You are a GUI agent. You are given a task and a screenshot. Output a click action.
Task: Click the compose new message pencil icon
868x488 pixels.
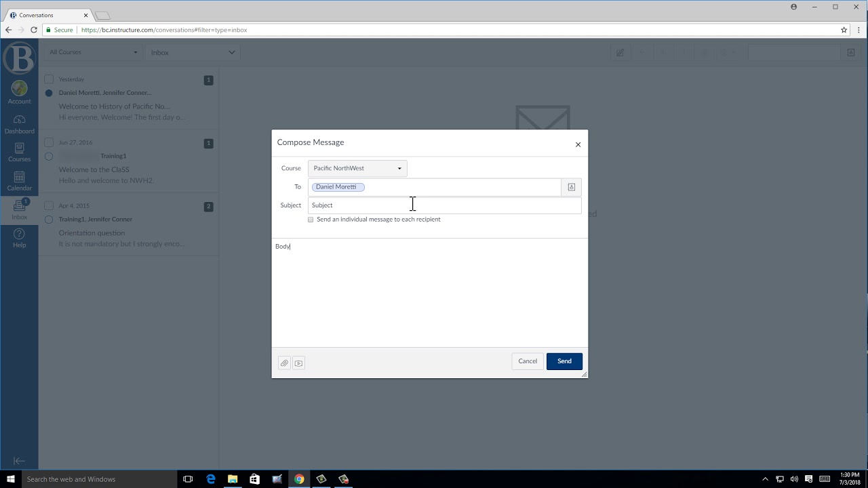click(620, 52)
